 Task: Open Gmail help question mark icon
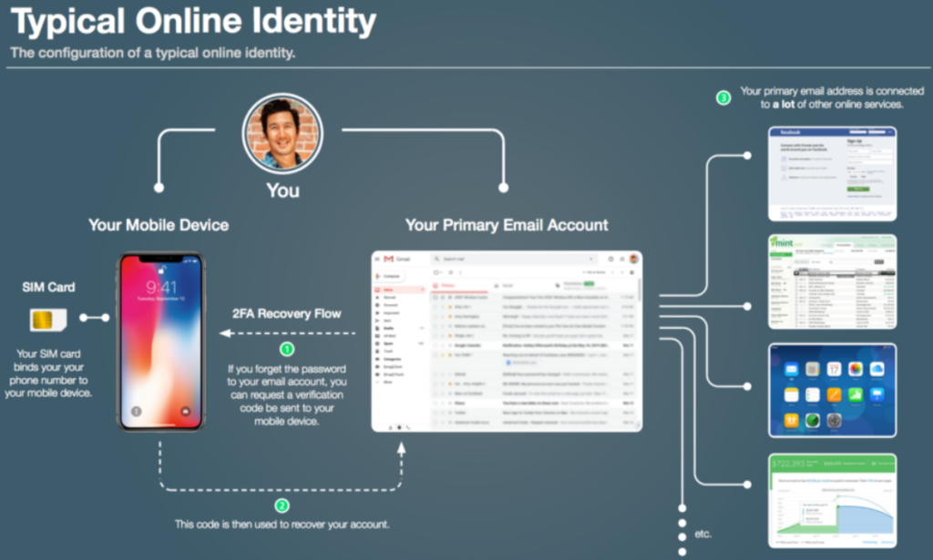point(610,259)
